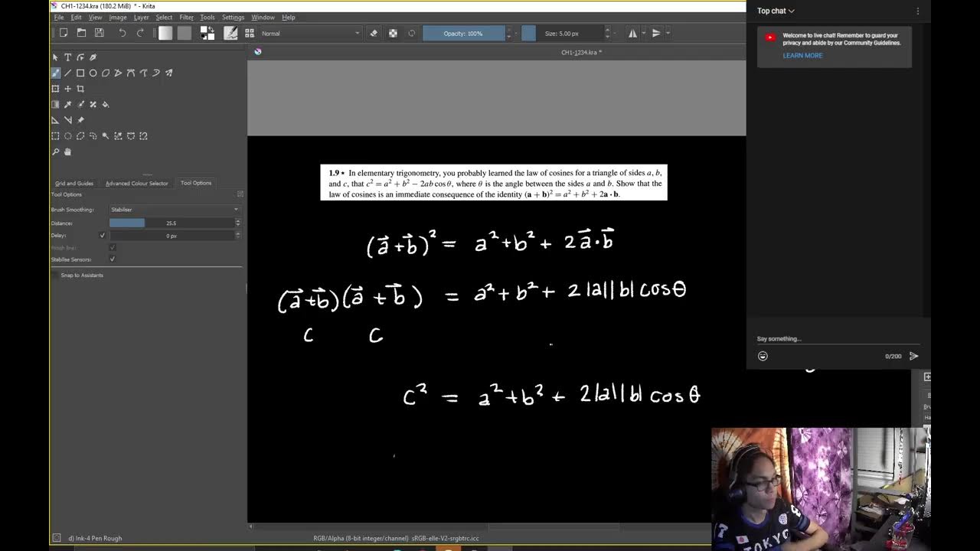Select the Reference Images pin tool
This screenshot has height=551, width=980.
click(x=80, y=120)
